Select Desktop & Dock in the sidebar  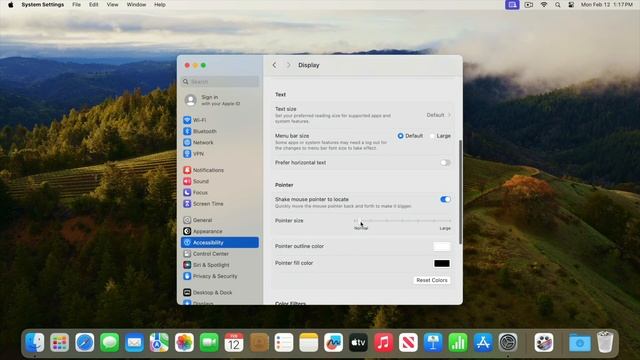coord(220,292)
